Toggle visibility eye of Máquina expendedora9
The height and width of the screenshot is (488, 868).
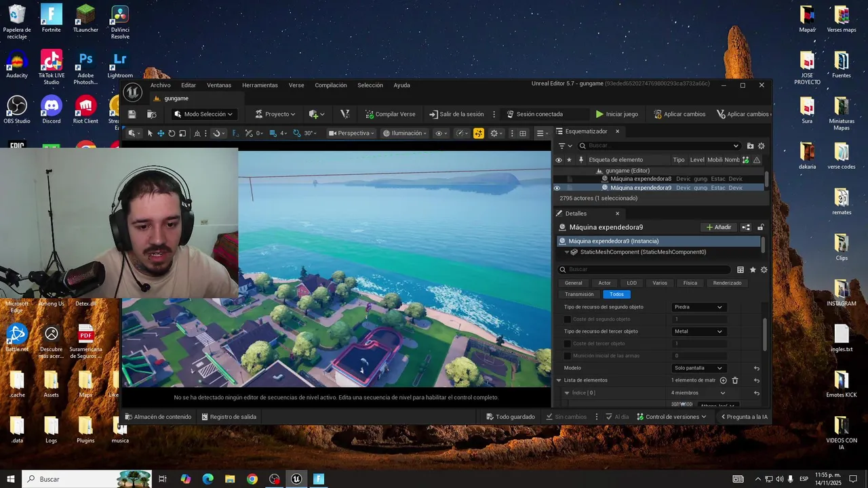point(557,188)
